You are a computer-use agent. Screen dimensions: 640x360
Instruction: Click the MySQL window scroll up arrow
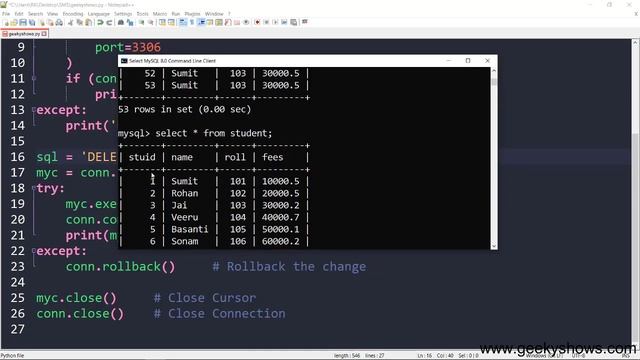click(x=494, y=71)
